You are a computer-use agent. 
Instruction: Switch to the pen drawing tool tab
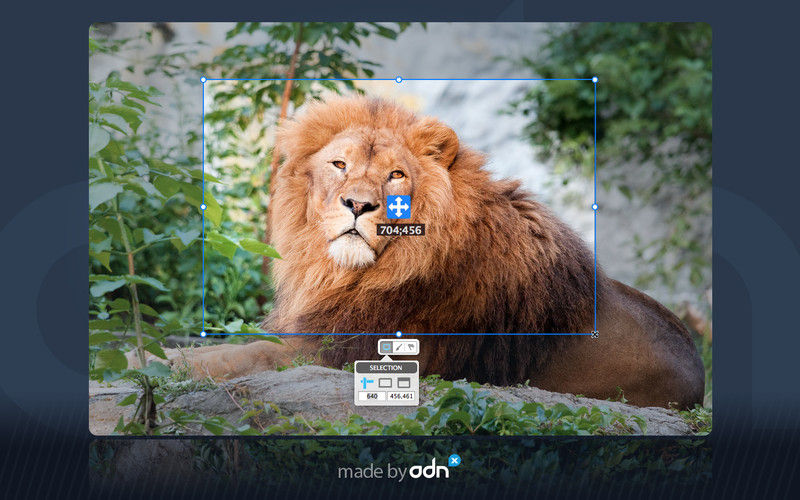[x=399, y=347]
